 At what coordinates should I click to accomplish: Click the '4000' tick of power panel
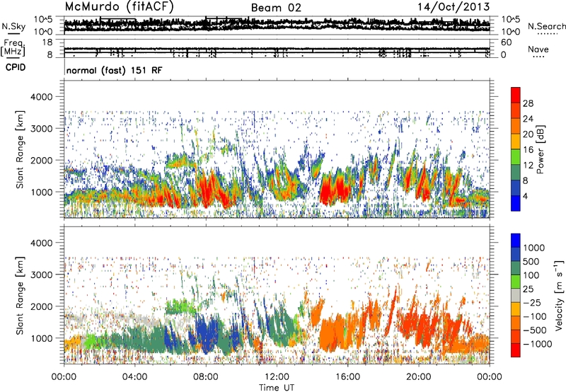pos(42,97)
